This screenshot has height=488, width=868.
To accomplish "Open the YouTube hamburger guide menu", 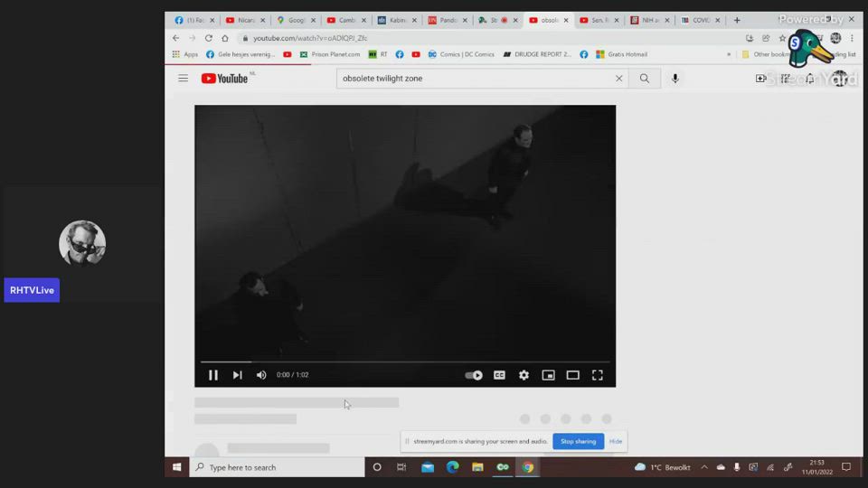I will 183,79.
